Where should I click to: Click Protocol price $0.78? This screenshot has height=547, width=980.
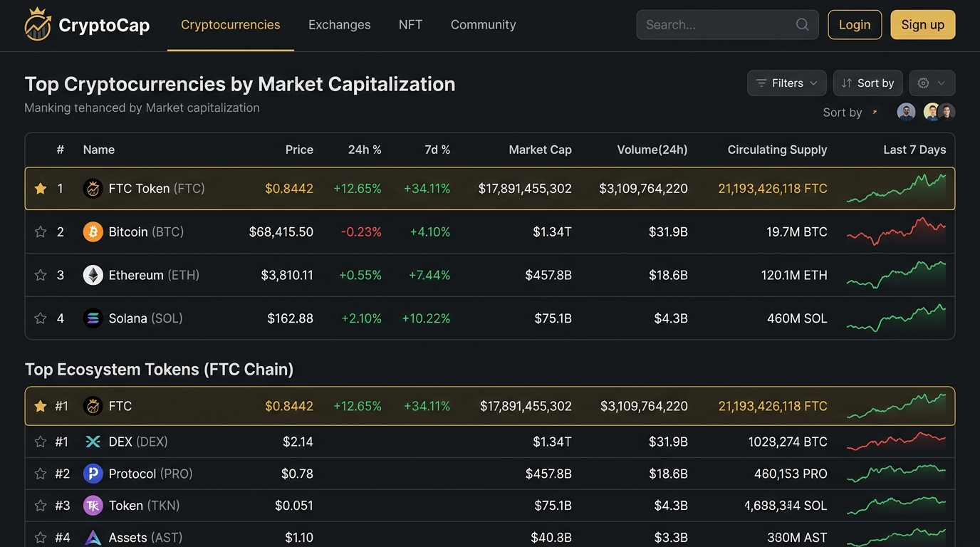click(x=297, y=474)
